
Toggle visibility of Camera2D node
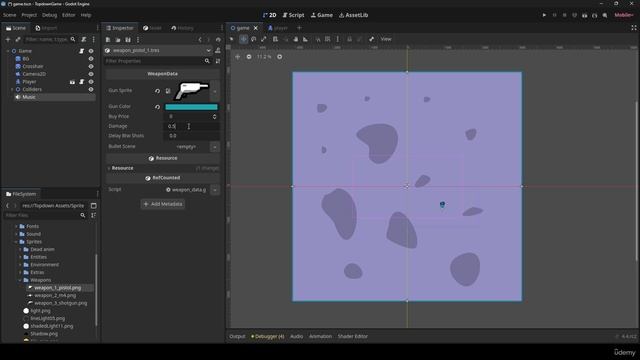coord(91,74)
